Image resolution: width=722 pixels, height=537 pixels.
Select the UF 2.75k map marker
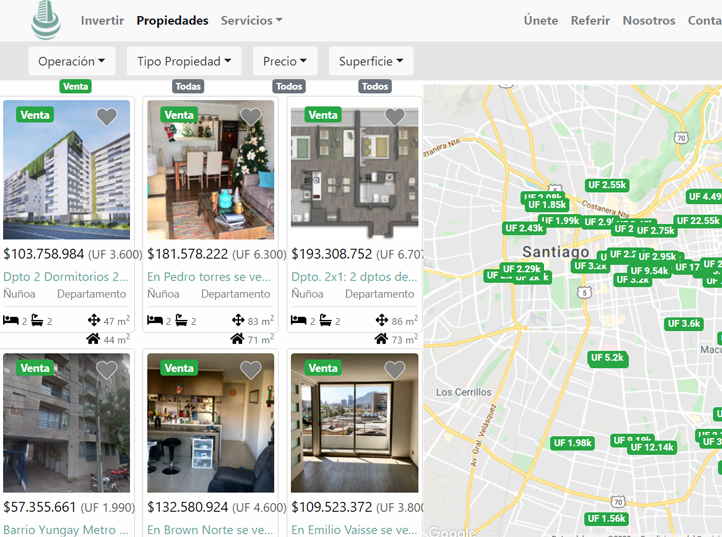click(x=656, y=230)
